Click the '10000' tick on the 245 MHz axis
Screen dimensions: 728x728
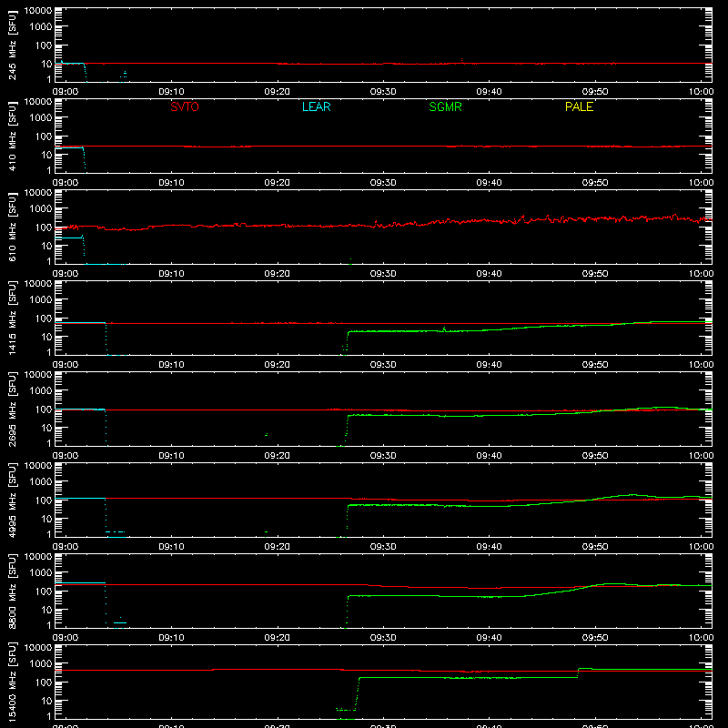[x=38, y=11]
